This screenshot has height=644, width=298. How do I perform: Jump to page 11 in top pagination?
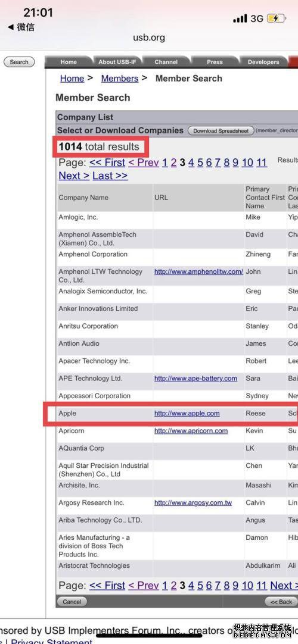[262, 162]
